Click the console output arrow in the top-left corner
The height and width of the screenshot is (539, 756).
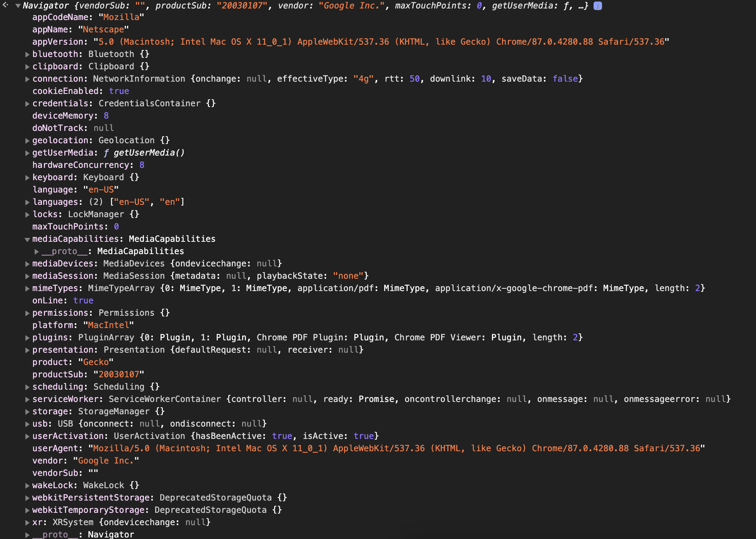[5, 5]
